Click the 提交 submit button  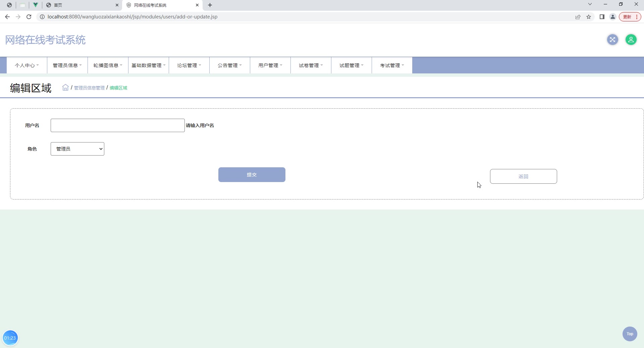pos(252,175)
